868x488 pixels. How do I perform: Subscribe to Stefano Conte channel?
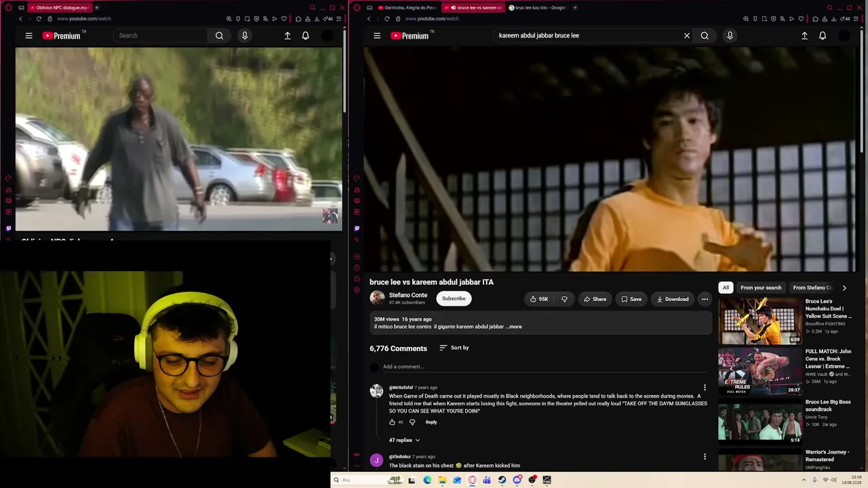pyautogui.click(x=454, y=299)
